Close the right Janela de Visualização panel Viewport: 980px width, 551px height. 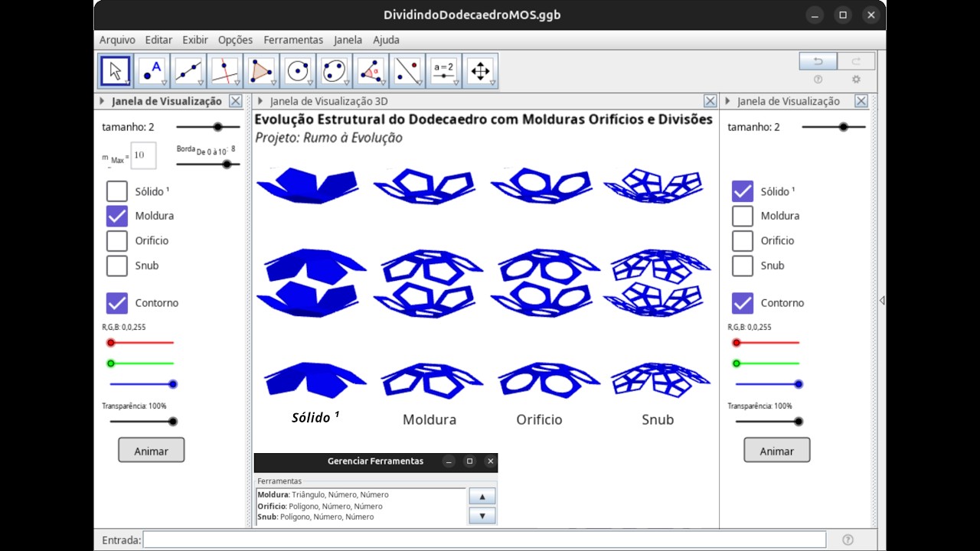[861, 101]
